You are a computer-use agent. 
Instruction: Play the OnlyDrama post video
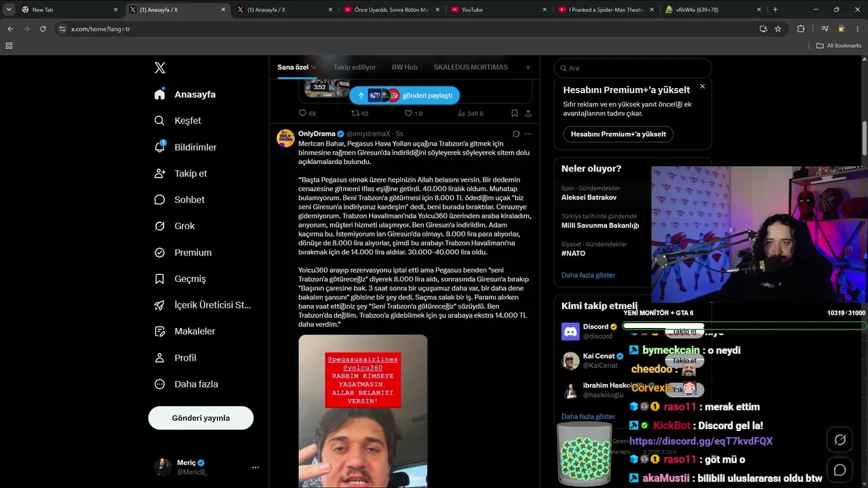(x=363, y=411)
